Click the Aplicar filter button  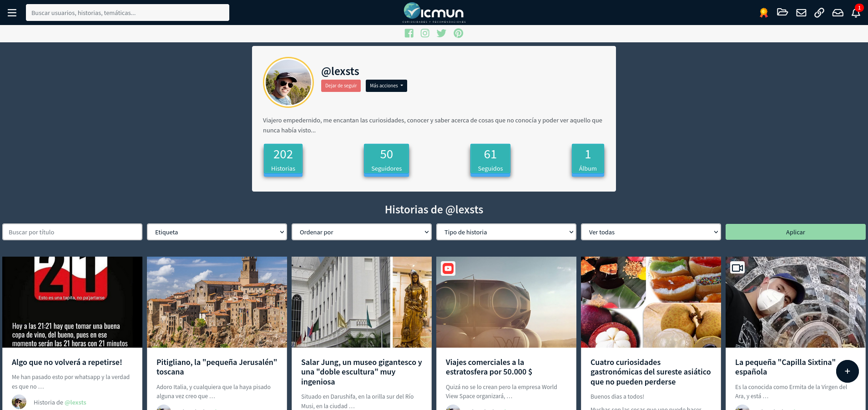796,232
